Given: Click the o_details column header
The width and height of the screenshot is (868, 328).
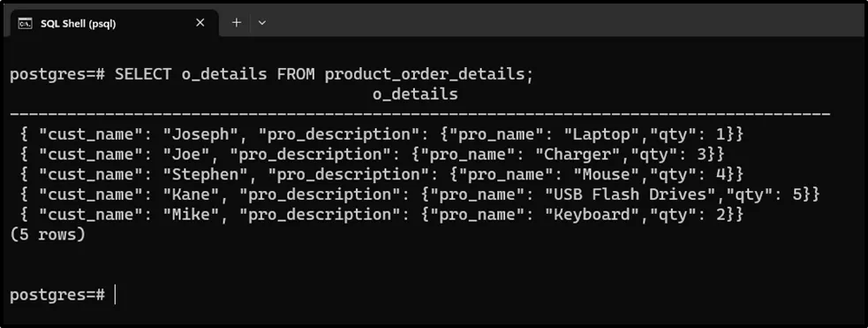Looking at the screenshot, I should coord(415,95).
